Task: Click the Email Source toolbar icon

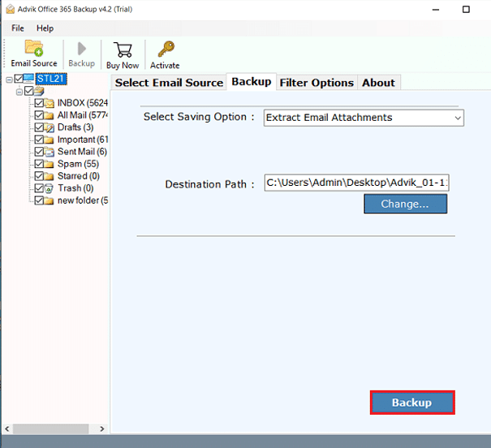Action: point(34,48)
